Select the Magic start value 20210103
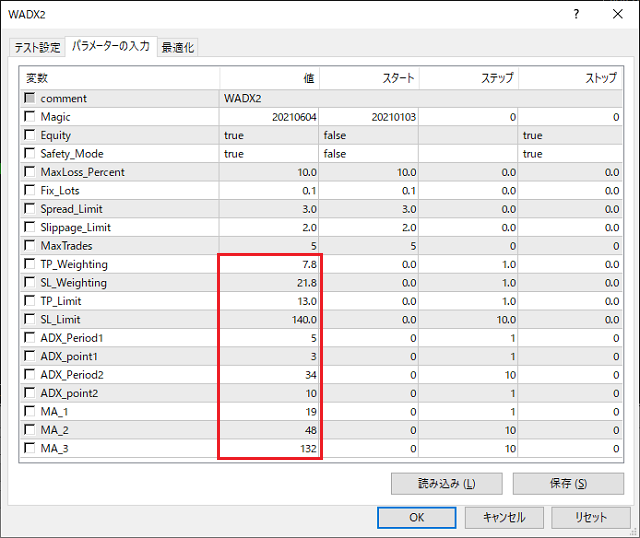This screenshot has height=538, width=640. [369, 117]
